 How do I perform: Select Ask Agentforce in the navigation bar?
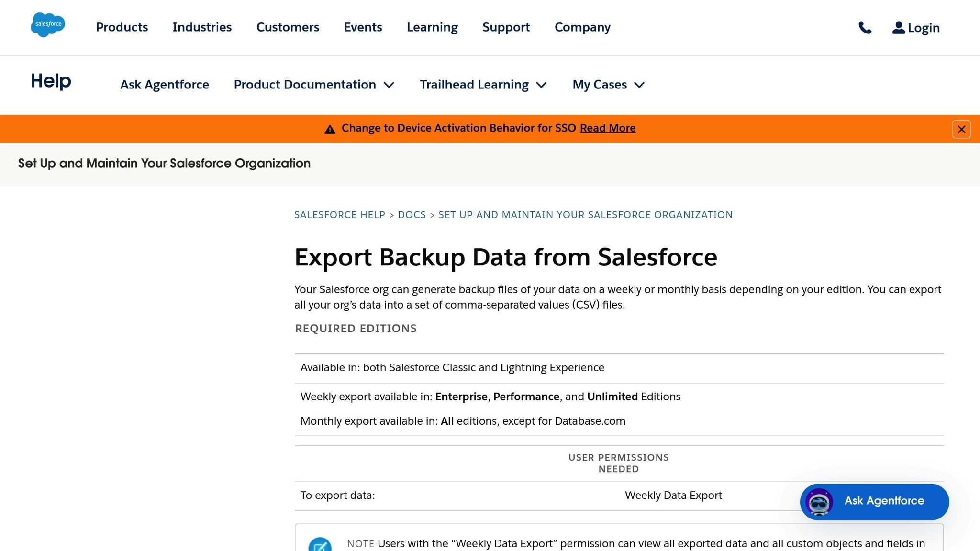tap(164, 85)
